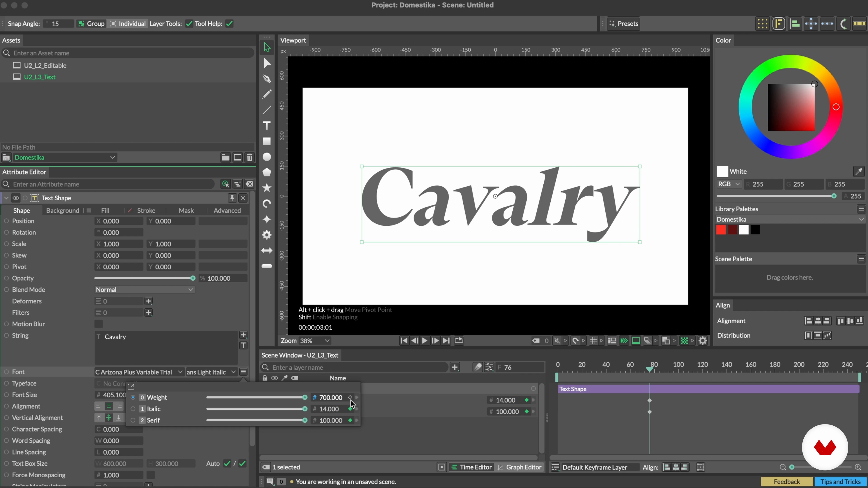The image size is (868, 488).
Task: Collapse the Text Shape attributes
Action: [x=6, y=198]
